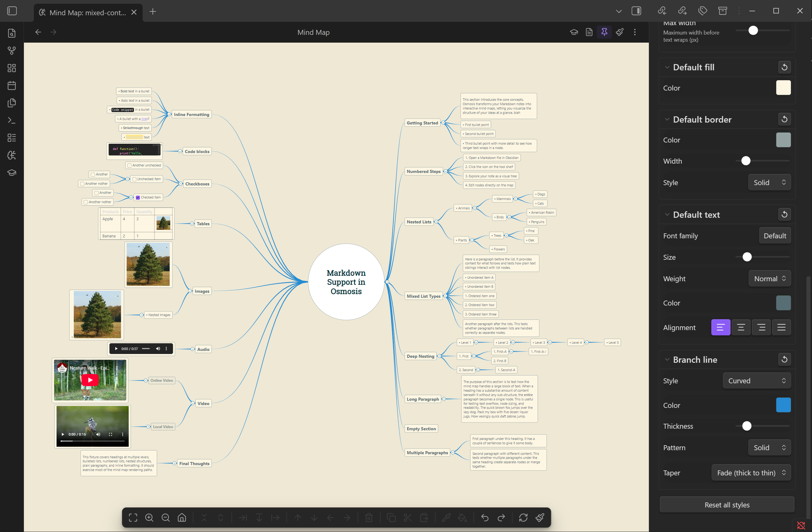
Task: Uncheck the 'Checked item' checkbox node
Action: [138, 197]
